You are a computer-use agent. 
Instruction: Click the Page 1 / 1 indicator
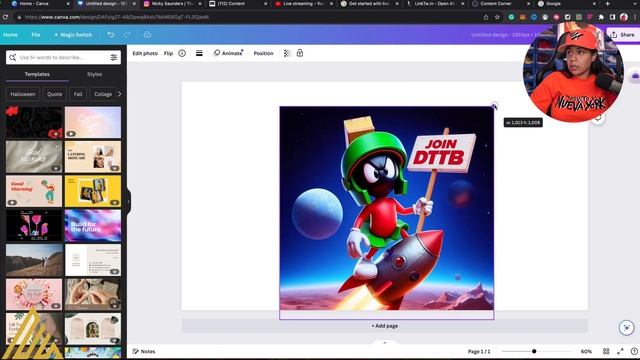(x=479, y=351)
